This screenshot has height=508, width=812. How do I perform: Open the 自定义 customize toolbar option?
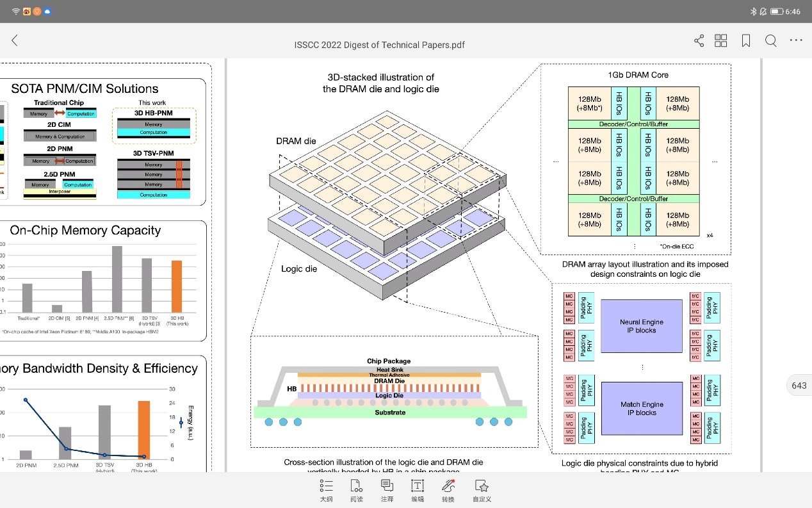tap(482, 491)
